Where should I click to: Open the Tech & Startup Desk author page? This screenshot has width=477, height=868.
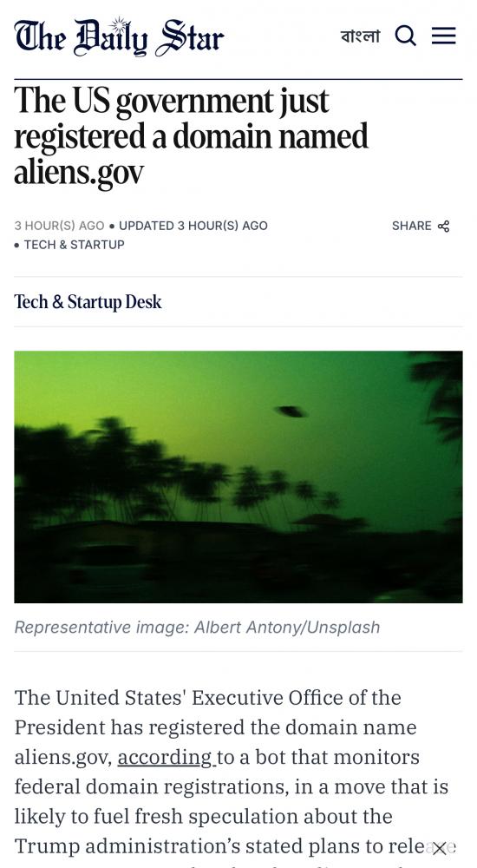(x=88, y=302)
